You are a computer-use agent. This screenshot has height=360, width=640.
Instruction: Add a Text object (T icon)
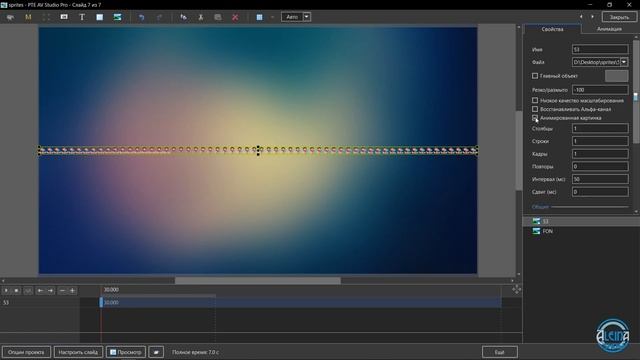point(82,17)
